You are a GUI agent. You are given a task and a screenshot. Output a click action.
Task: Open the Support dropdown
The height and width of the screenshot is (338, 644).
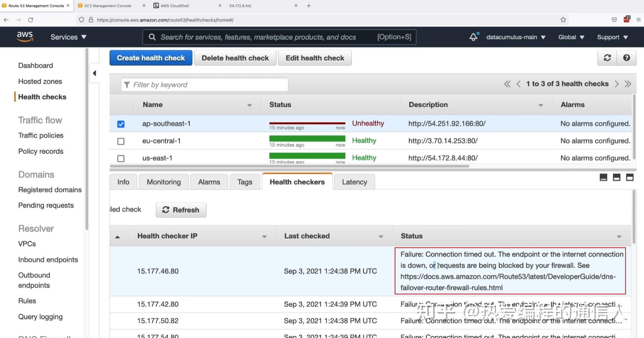click(x=613, y=37)
